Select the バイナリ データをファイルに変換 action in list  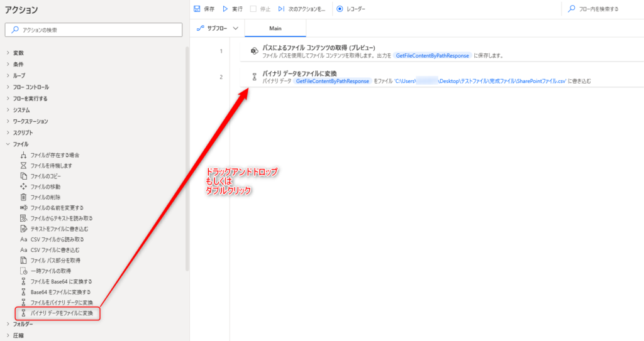click(x=62, y=313)
